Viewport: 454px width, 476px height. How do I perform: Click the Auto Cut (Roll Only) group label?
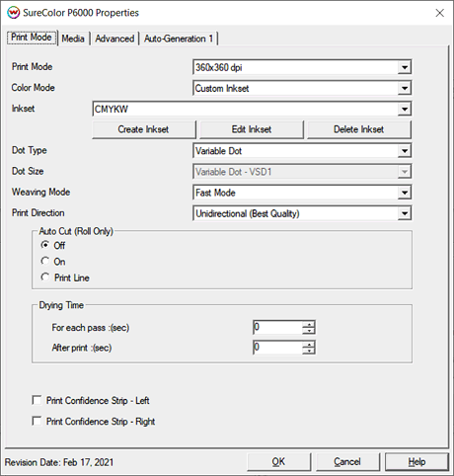pyautogui.click(x=76, y=231)
